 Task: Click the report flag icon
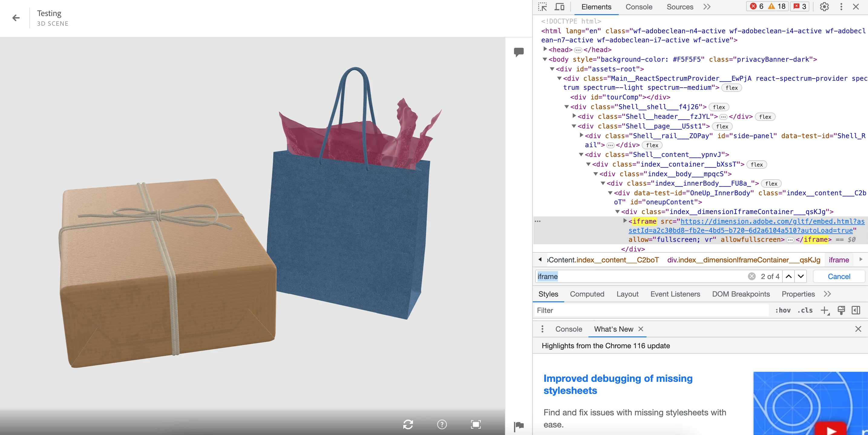pyautogui.click(x=519, y=426)
